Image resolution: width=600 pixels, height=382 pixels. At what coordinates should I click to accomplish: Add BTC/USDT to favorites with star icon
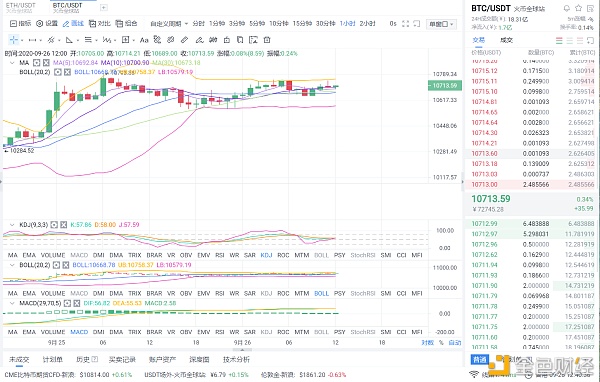tap(579, 8)
